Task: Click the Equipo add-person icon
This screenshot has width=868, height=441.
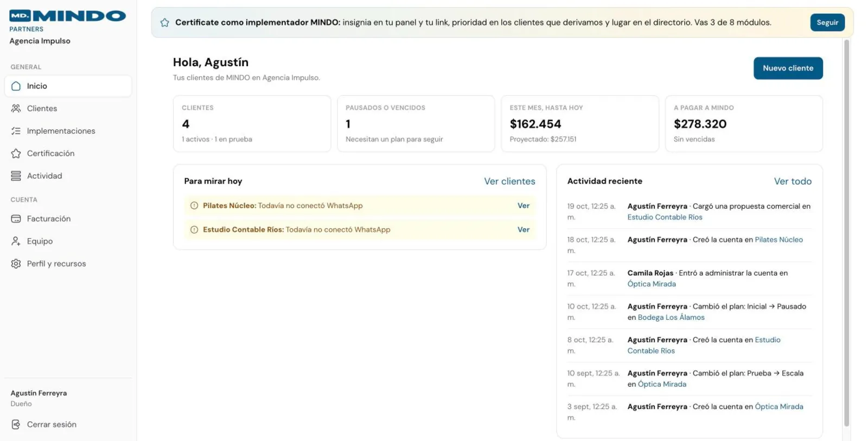Action: [16, 241]
